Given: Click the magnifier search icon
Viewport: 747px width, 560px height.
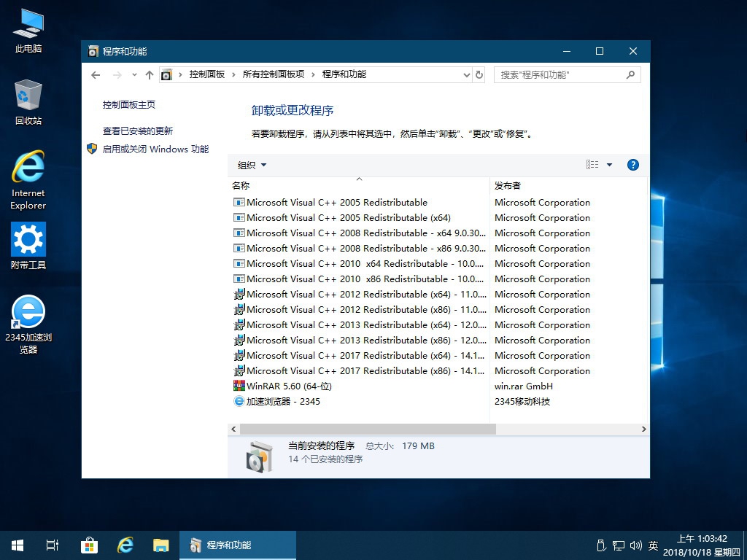Looking at the screenshot, I should pos(630,75).
